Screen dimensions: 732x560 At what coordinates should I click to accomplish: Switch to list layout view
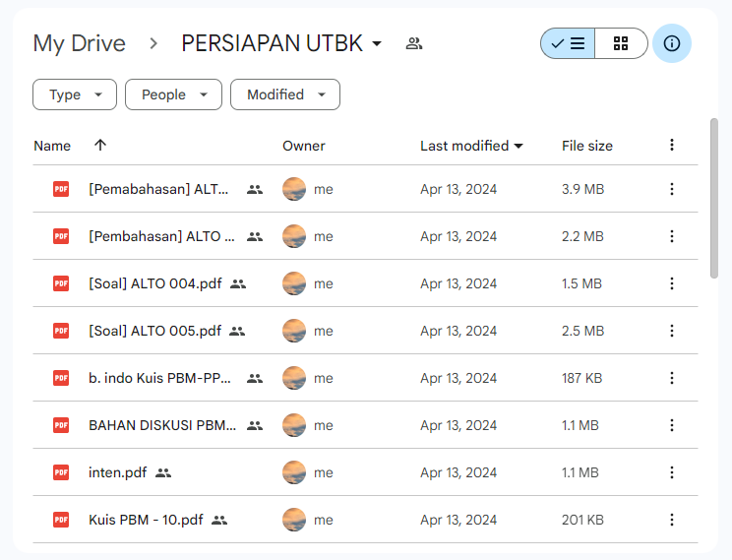tap(568, 43)
